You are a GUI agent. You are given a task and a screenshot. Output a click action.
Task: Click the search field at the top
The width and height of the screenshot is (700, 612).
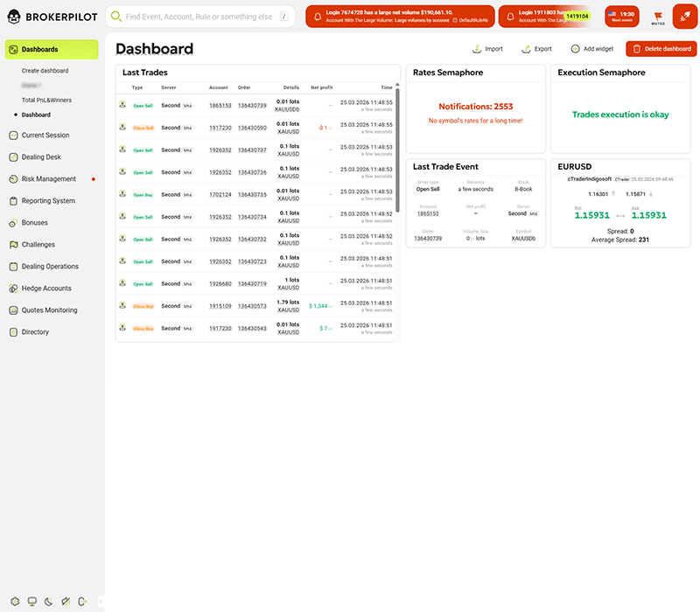point(201,16)
